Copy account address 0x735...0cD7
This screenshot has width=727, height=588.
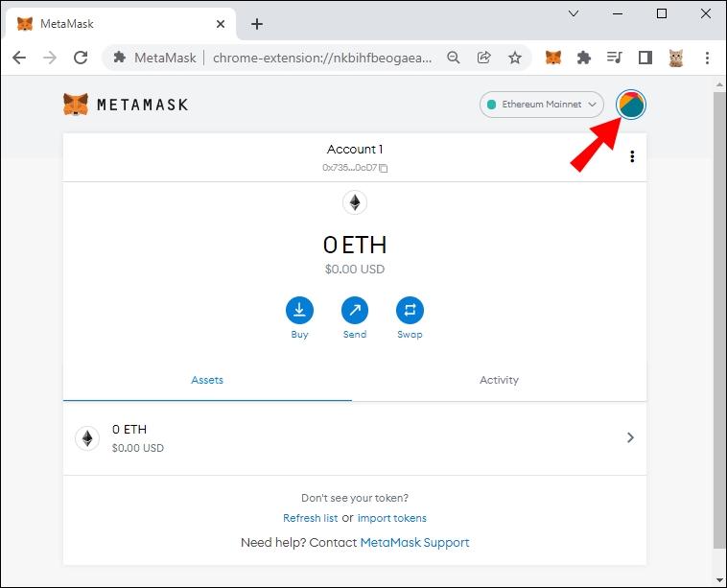point(384,168)
